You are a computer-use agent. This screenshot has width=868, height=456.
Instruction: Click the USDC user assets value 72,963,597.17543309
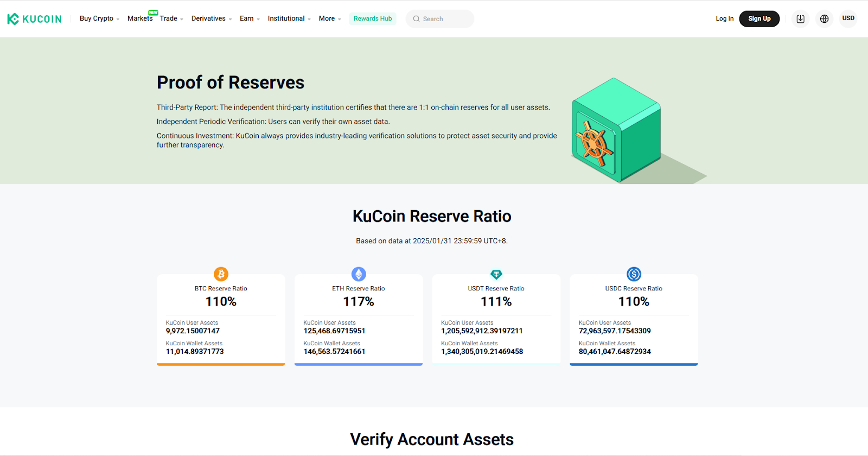pos(615,331)
